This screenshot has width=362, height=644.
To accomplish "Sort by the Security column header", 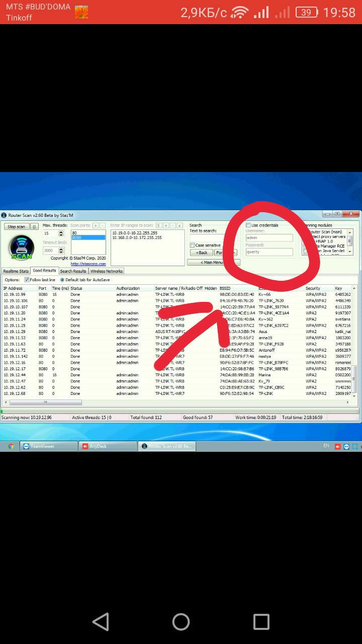I will (319, 288).
